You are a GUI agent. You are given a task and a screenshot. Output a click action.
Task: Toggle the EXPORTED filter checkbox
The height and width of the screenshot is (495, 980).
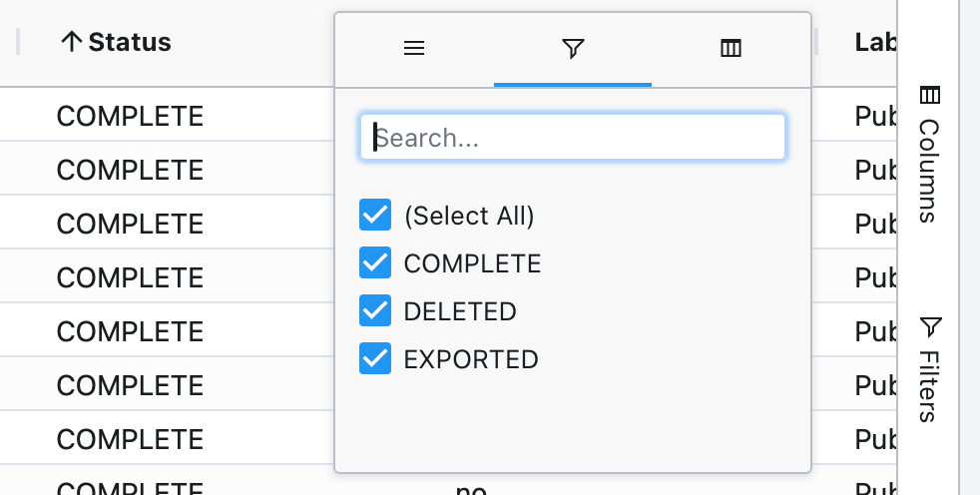(x=375, y=358)
